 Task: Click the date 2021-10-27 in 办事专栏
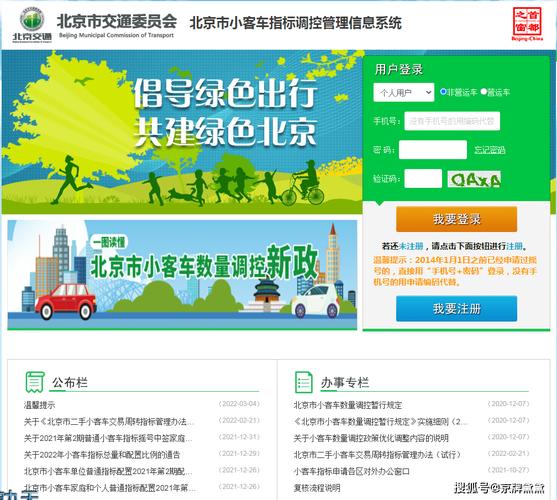[x=508, y=470]
